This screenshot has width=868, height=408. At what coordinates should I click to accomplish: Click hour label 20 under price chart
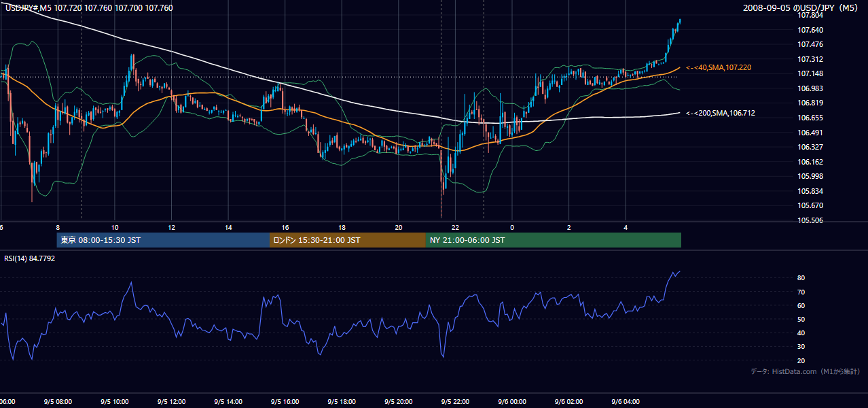click(x=399, y=227)
